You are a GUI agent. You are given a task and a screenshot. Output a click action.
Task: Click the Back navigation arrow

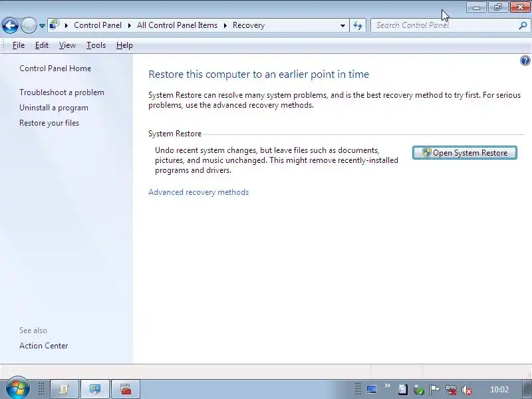[x=10, y=25]
